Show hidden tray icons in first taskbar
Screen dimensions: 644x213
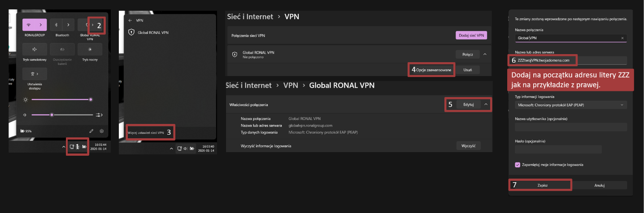[x=63, y=147]
